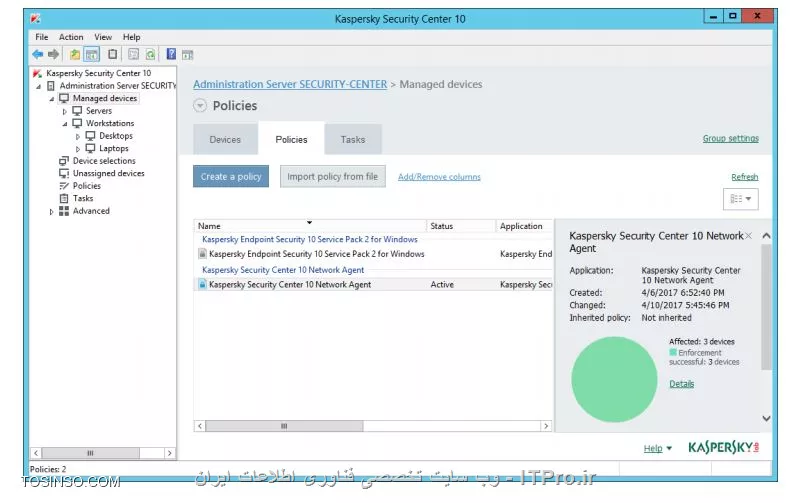Click Administration Server SECURITY-CENTER breadcrumb link

click(x=290, y=84)
